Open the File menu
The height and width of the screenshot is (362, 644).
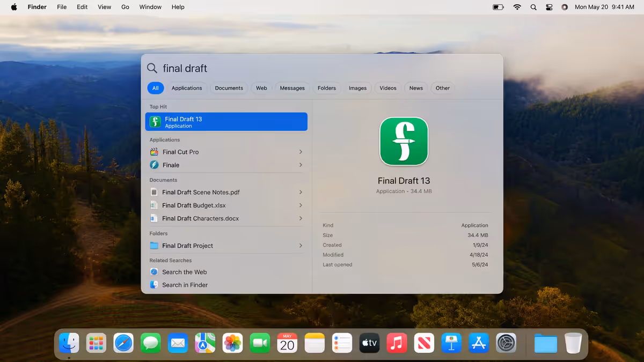pos(62,7)
